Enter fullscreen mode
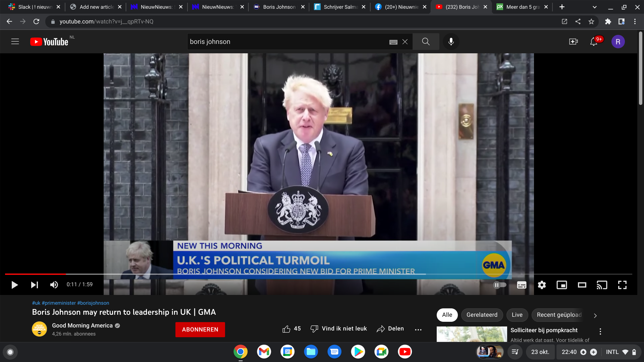Viewport: 644px width, 362px height. (623, 285)
